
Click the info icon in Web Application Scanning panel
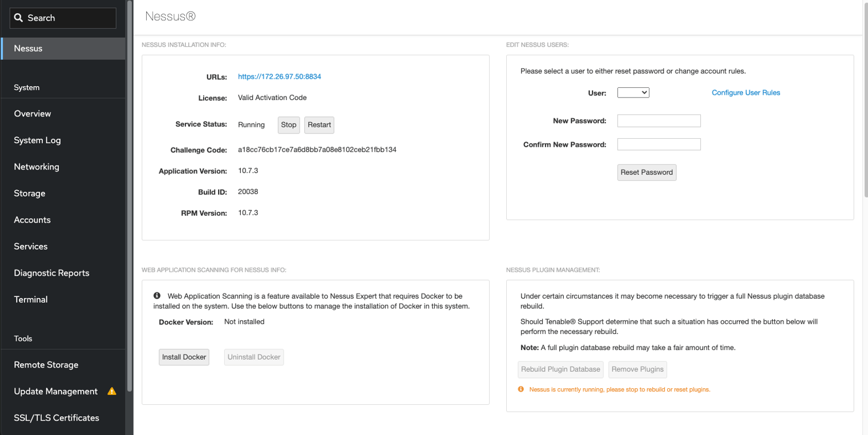[156, 295]
